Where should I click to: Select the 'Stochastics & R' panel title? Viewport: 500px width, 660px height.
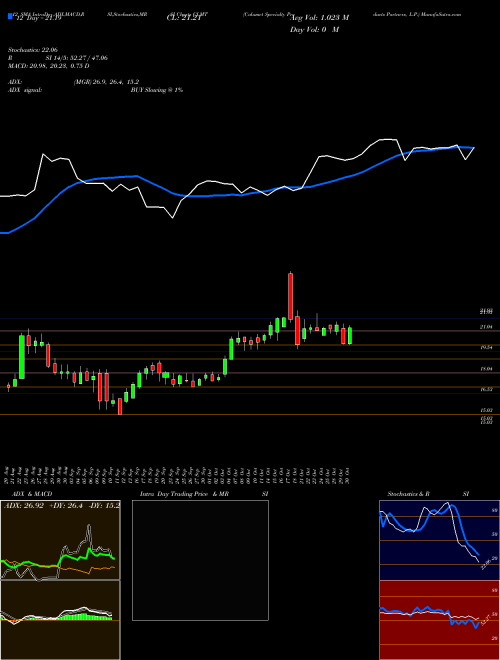(x=410, y=494)
